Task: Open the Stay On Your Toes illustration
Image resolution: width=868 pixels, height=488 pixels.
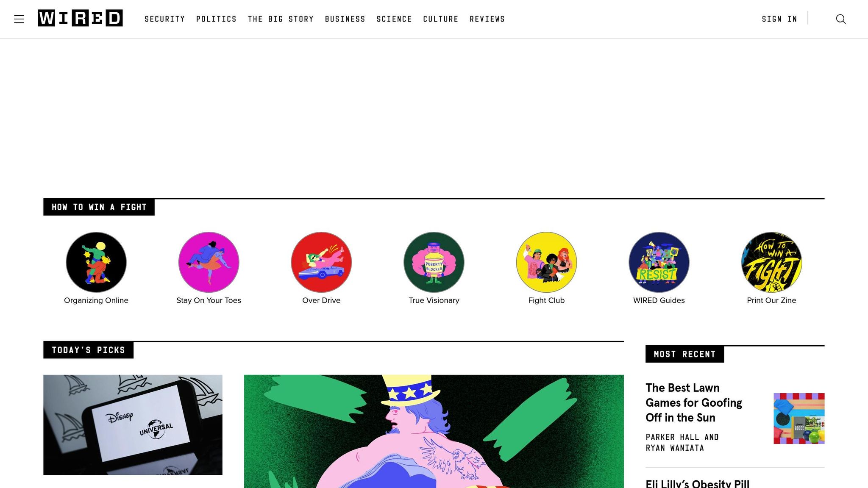Action: (x=209, y=262)
